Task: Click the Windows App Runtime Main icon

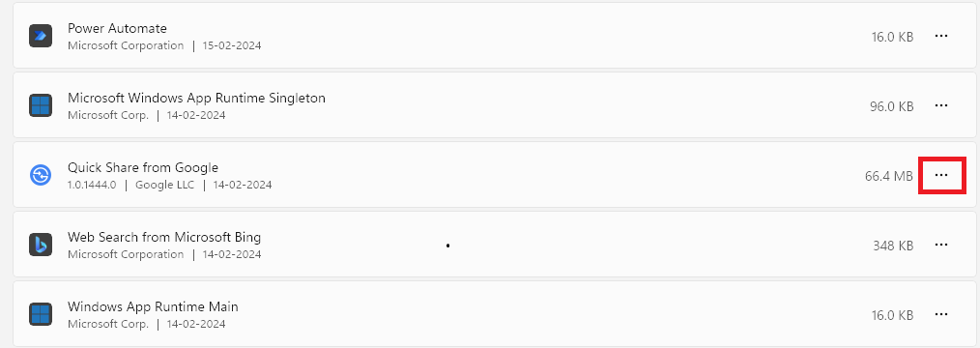Action: coord(41,314)
